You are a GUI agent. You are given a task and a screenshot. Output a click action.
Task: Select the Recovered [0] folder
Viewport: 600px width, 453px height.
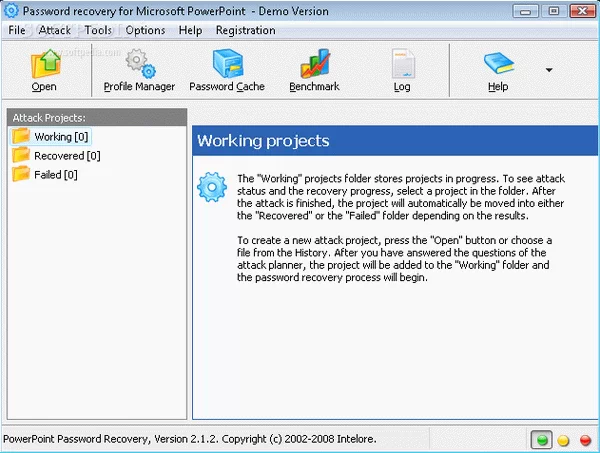click(66, 155)
